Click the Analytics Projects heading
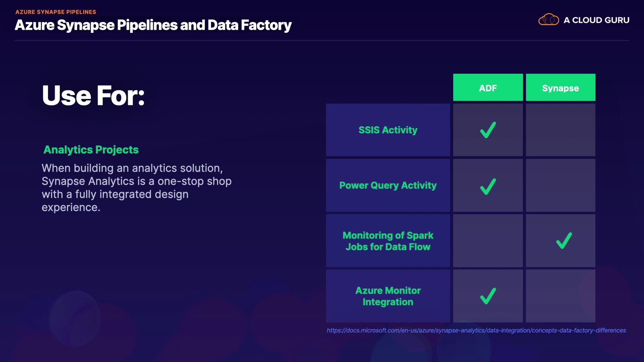 coord(91,150)
